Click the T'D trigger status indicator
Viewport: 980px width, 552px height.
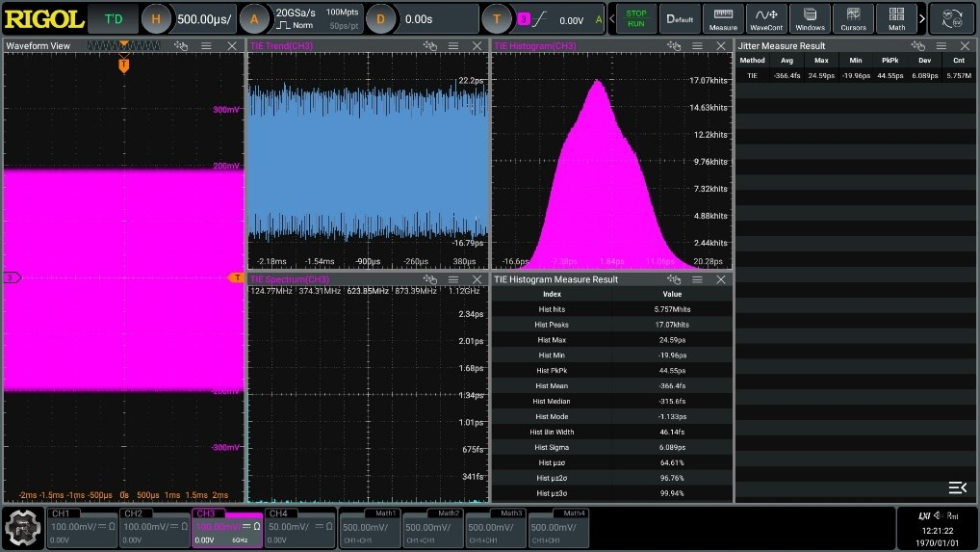[114, 18]
